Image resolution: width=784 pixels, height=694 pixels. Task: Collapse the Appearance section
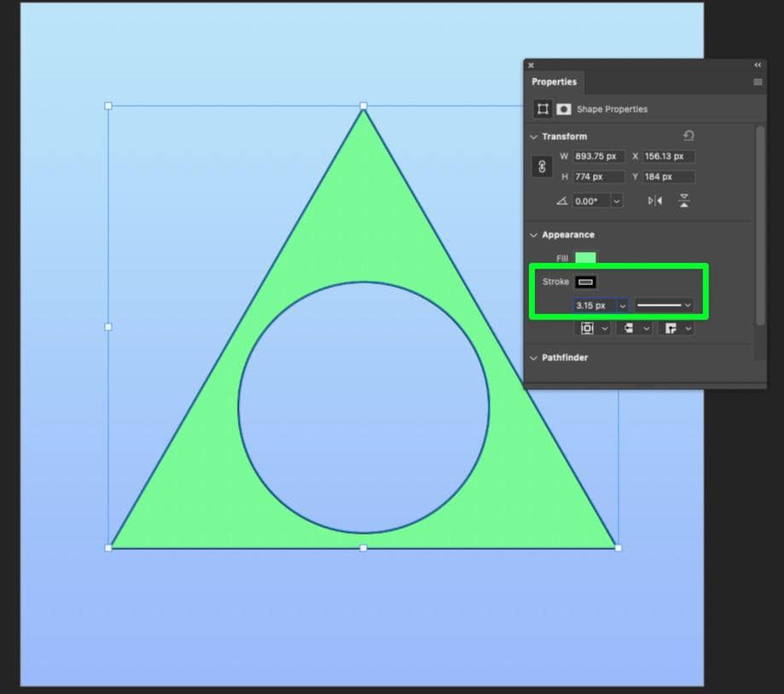(533, 235)
